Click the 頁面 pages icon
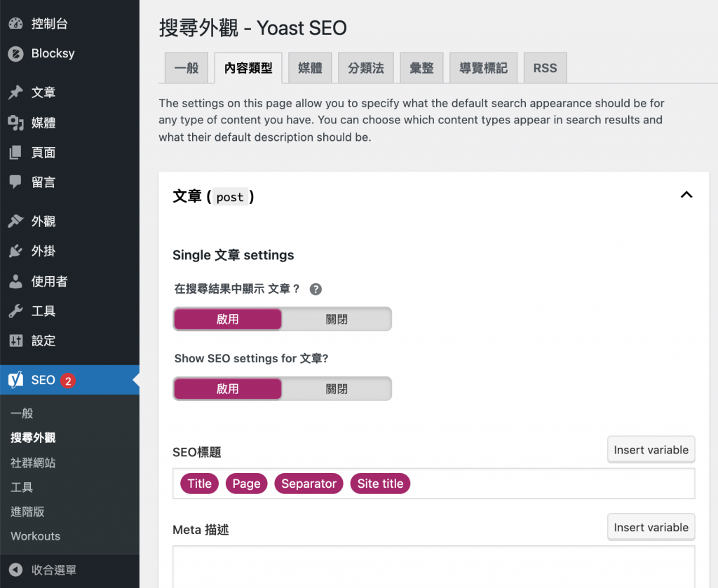The width and height of the screenshot is (718, 588). pos(15,152)
